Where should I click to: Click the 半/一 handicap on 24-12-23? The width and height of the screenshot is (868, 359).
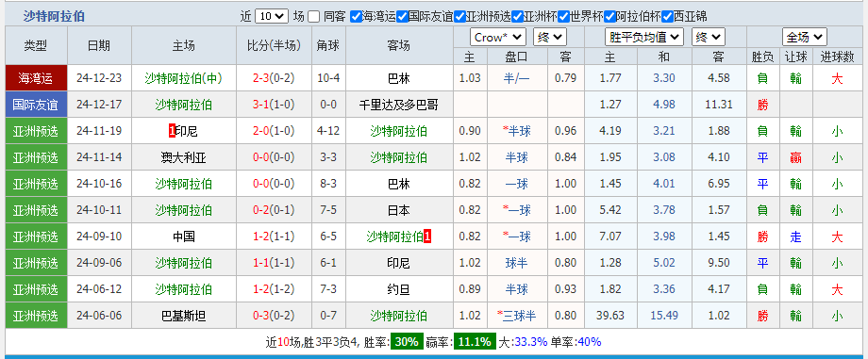point(516,78)
